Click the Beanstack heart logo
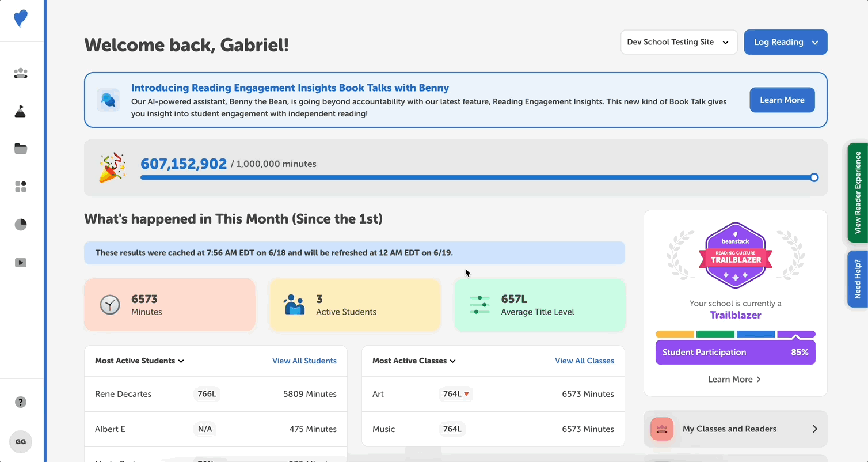Viewport: 868px width, 462px height. point(21,19)
